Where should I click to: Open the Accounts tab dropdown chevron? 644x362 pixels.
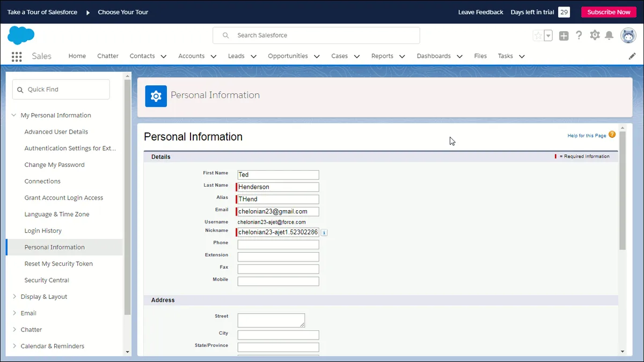[213, 56]
